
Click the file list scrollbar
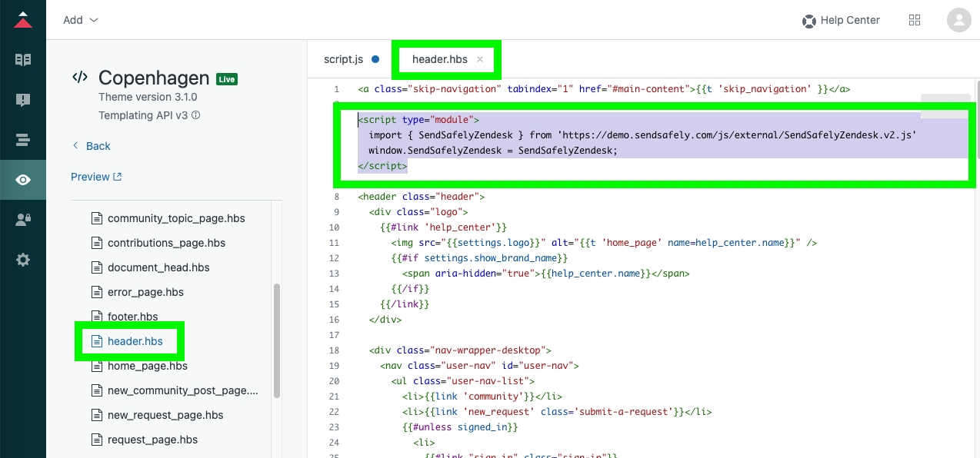[x=277, y=341]
